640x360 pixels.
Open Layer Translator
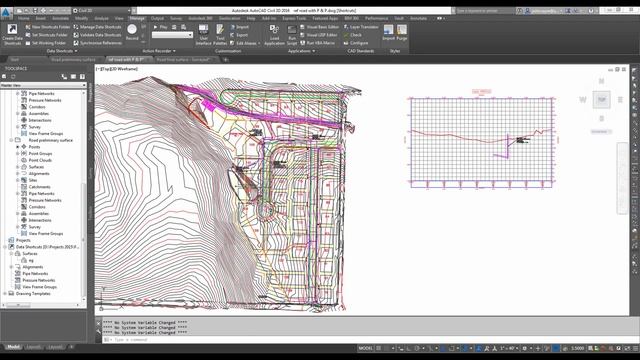[361, 27]
